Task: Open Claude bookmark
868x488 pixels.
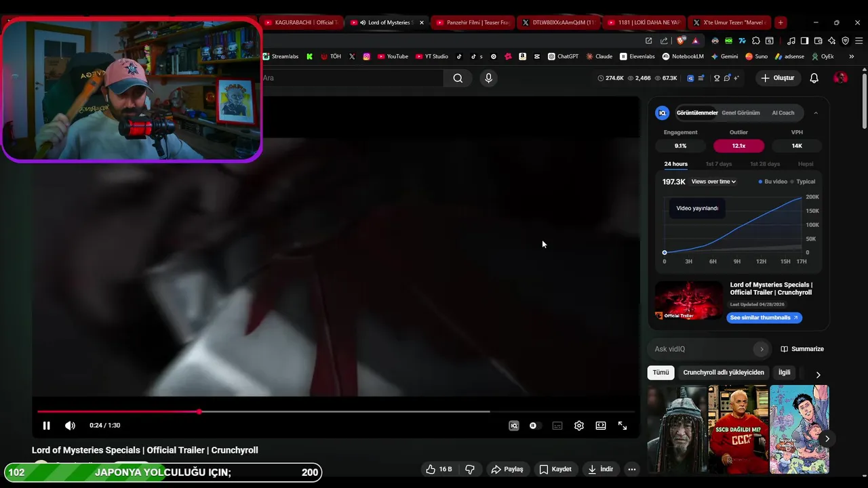Action: click(x=599, y=56)
